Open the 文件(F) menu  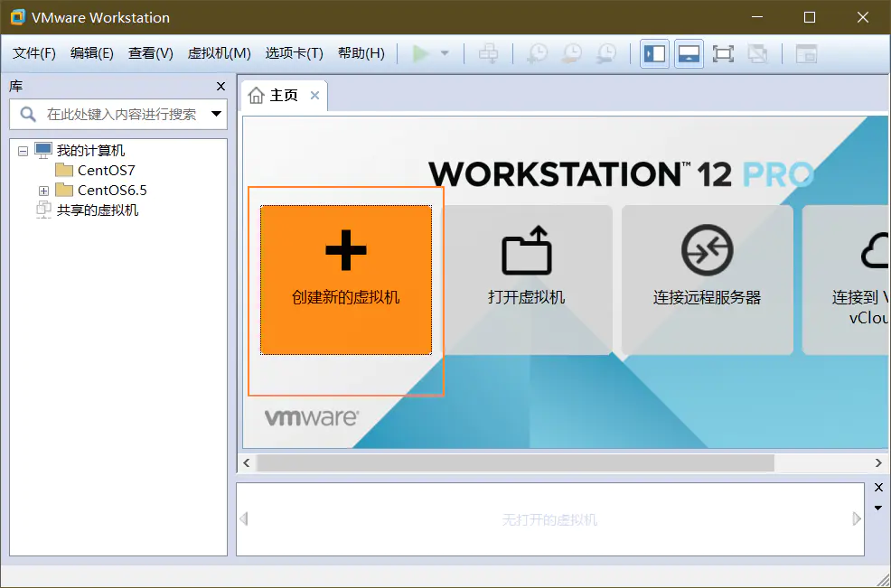[34, 53]
